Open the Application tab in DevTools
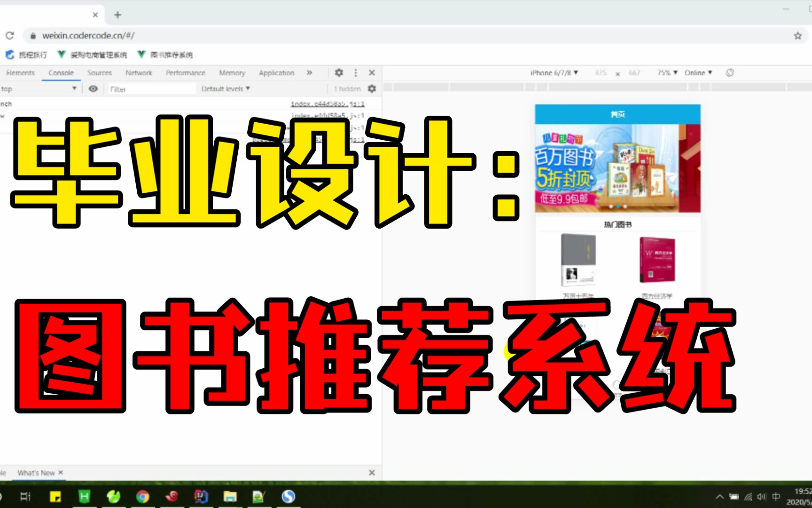Image resolution: width=812 pixels, height=508 pixels. coord(276,73)
